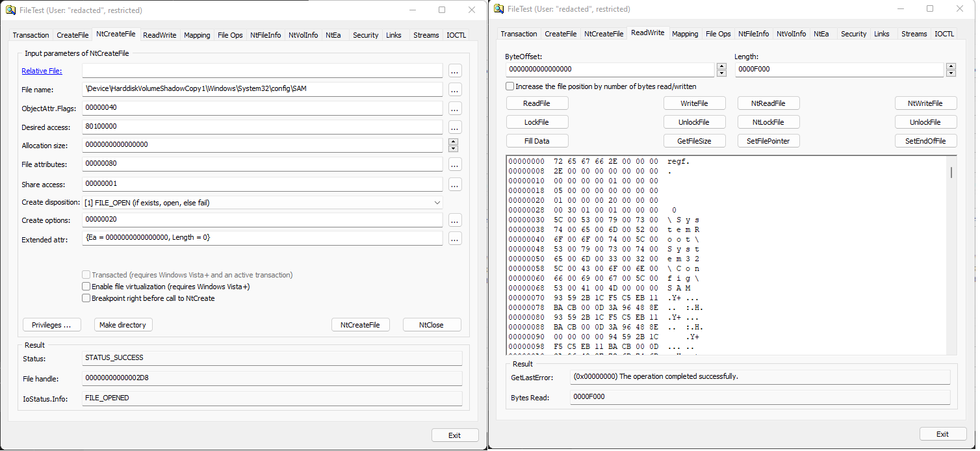Open ellipsis button for Create options
980x451 pixels.
tap(455, 220)
